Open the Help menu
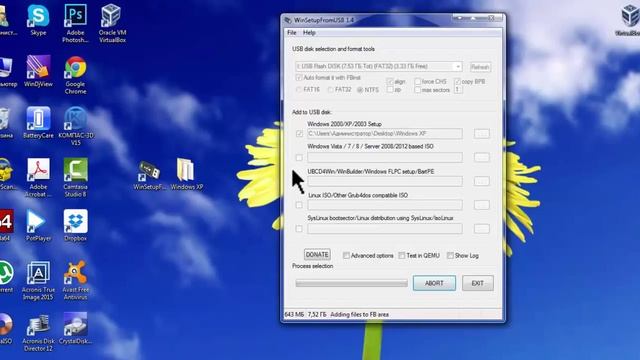The image size is (640, 360). (309, 33)
